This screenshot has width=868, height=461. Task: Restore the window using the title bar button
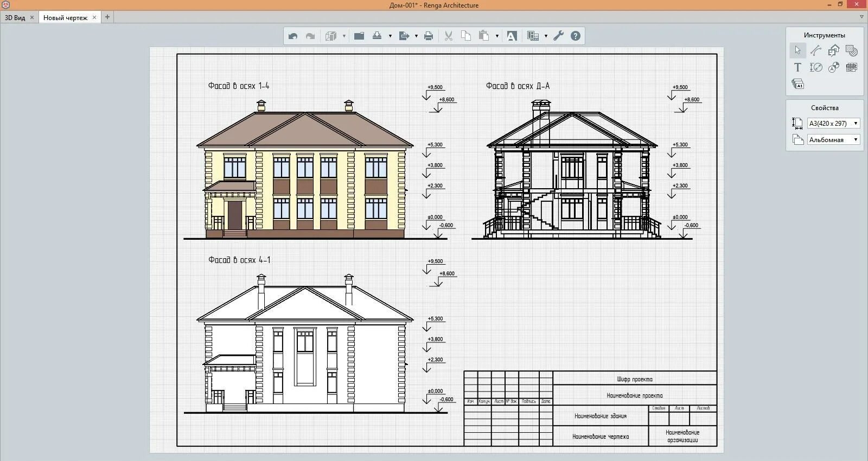point(840,4)
